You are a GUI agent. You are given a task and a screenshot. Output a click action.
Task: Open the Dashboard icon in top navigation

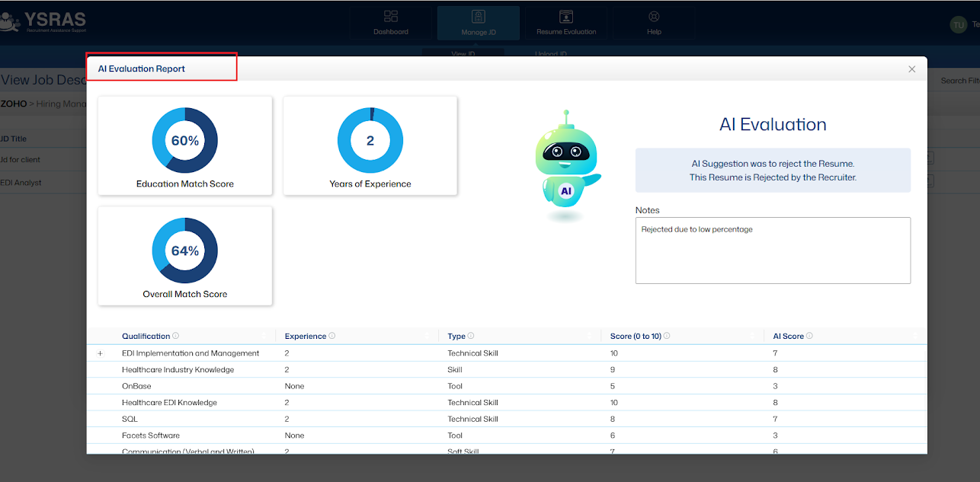point(391,17)
